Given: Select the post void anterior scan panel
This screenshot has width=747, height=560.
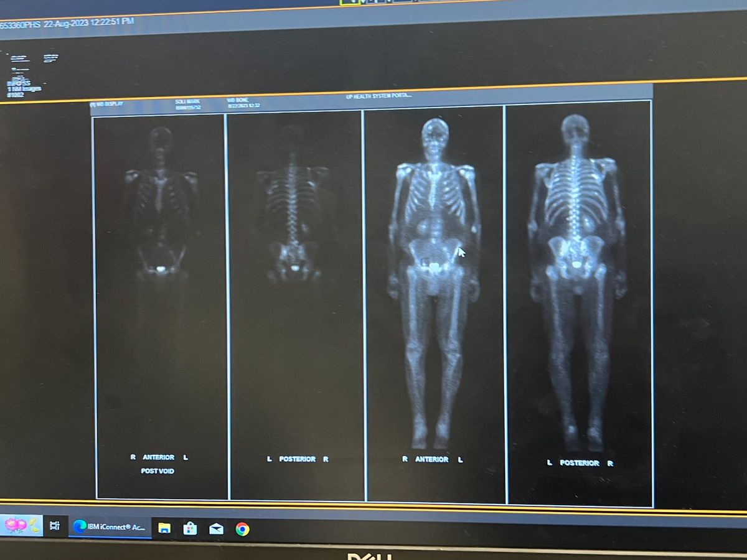Looking at the screenshot, I should point(161,299).
